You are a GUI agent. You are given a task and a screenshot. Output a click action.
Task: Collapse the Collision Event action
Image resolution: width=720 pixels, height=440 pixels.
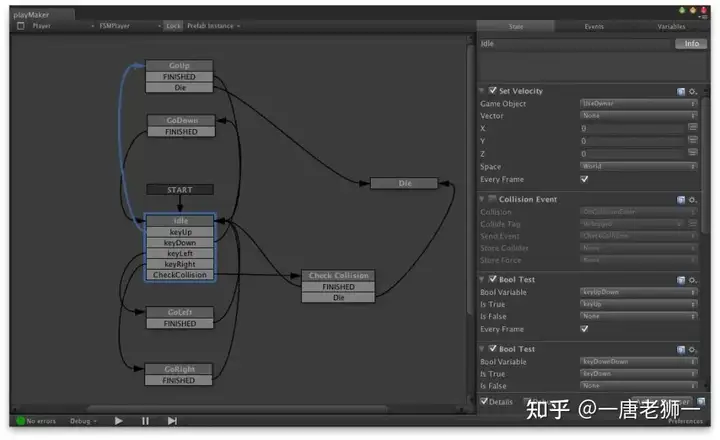[x=482, y=199]
